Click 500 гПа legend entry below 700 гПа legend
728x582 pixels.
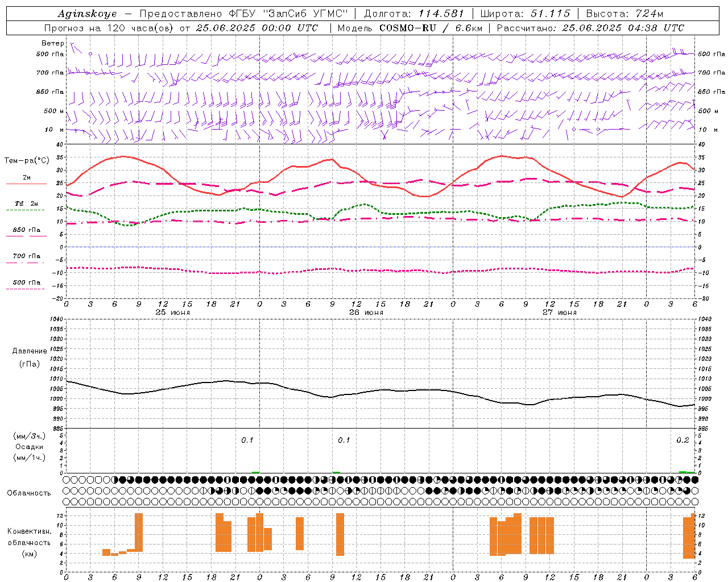point(27,282)
